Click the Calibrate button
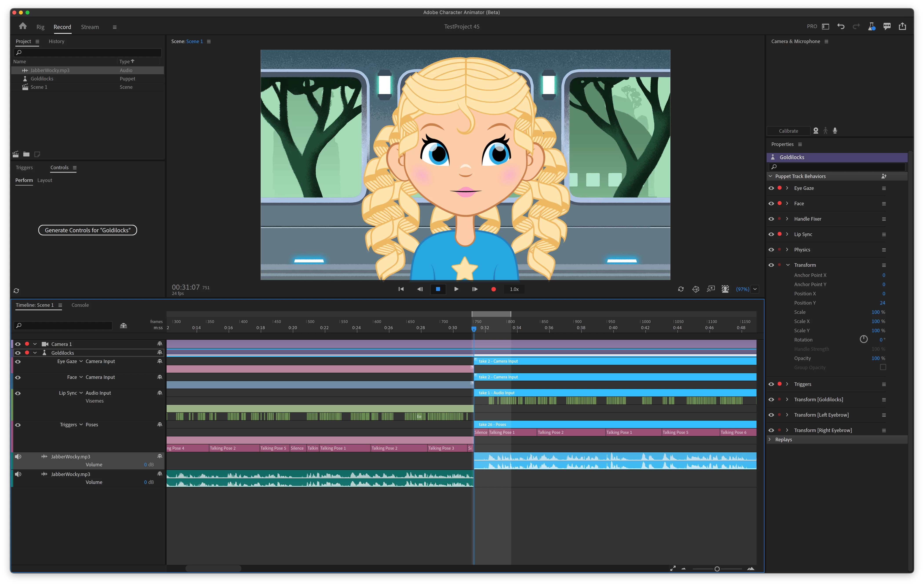 coord(788,131)
